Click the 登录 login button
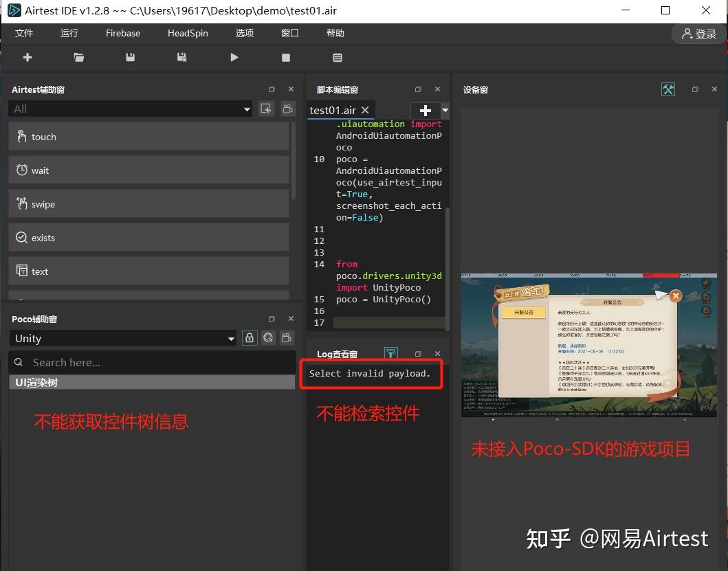The image size is (728, 571). pos(699,32)
